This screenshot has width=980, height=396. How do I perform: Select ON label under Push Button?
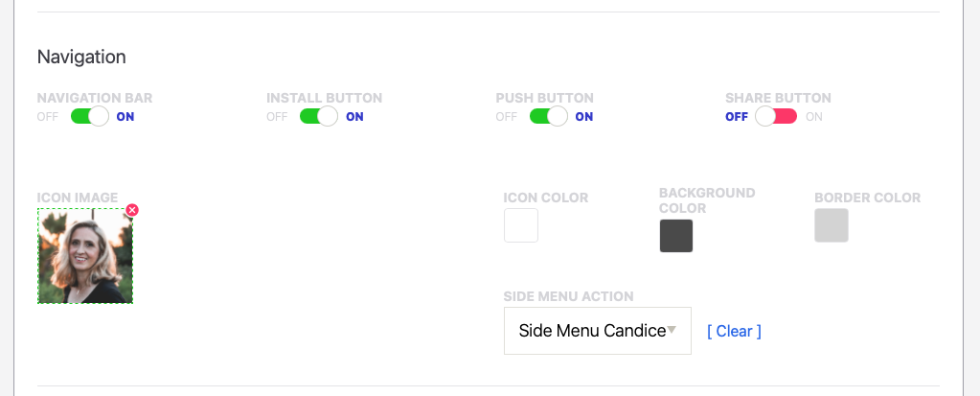pyautogui.click(x=584, y=117)
